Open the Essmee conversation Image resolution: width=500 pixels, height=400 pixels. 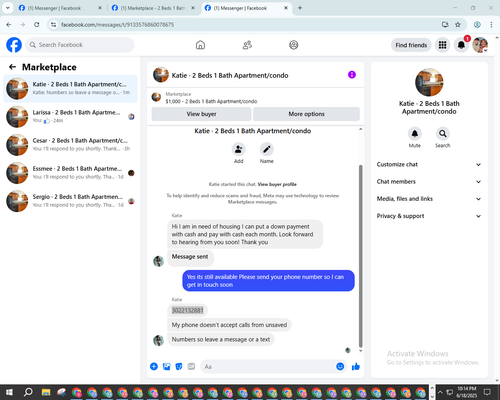(x=70, y=173)
